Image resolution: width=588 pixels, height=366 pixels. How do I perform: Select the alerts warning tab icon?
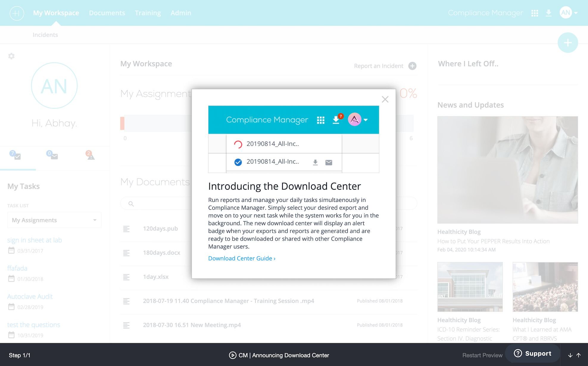pyautogui.click(x=90, y=155)
